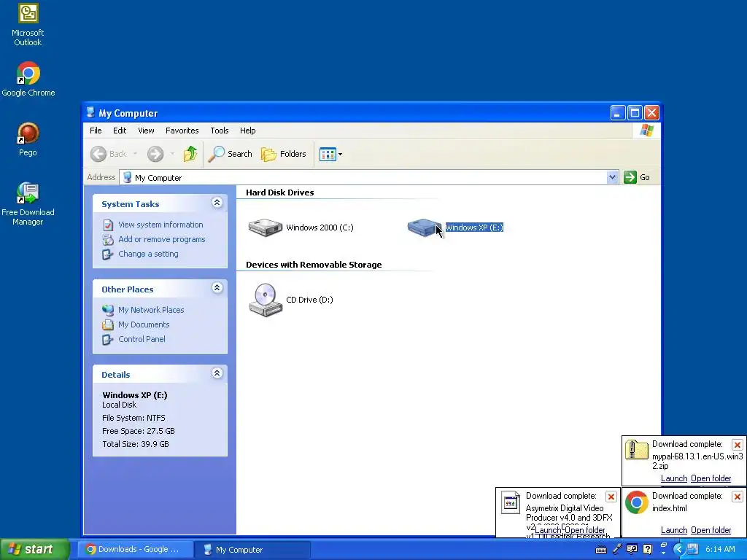Open the Favorites menu
The width and height of the screenshot is (747, 560).
(182, 131)
